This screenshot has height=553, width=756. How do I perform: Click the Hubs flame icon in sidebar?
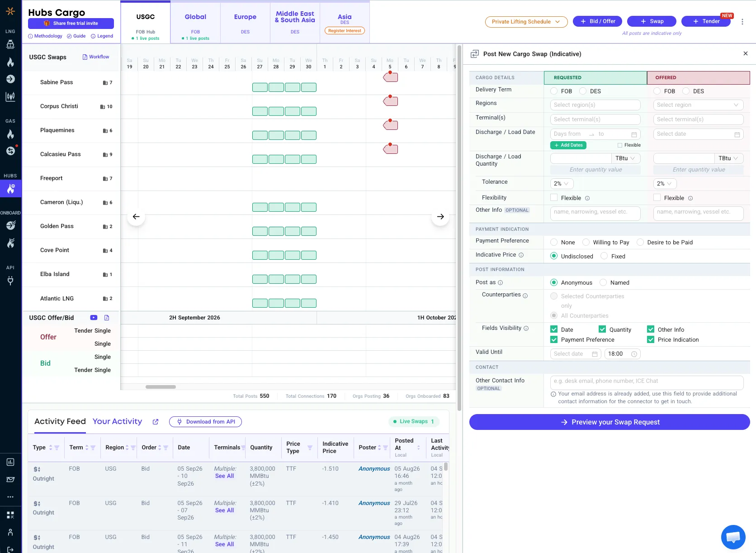[x=10, y=189]
